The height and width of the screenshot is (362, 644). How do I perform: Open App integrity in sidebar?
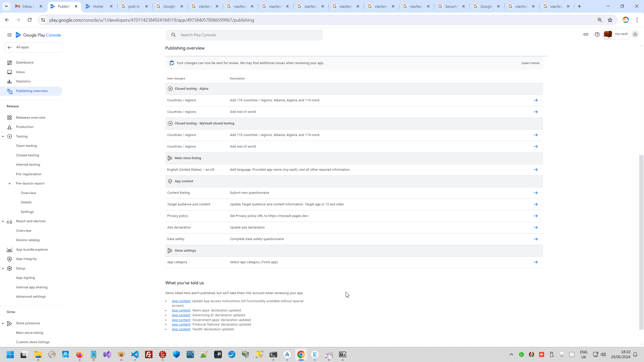tap(26, 259)
